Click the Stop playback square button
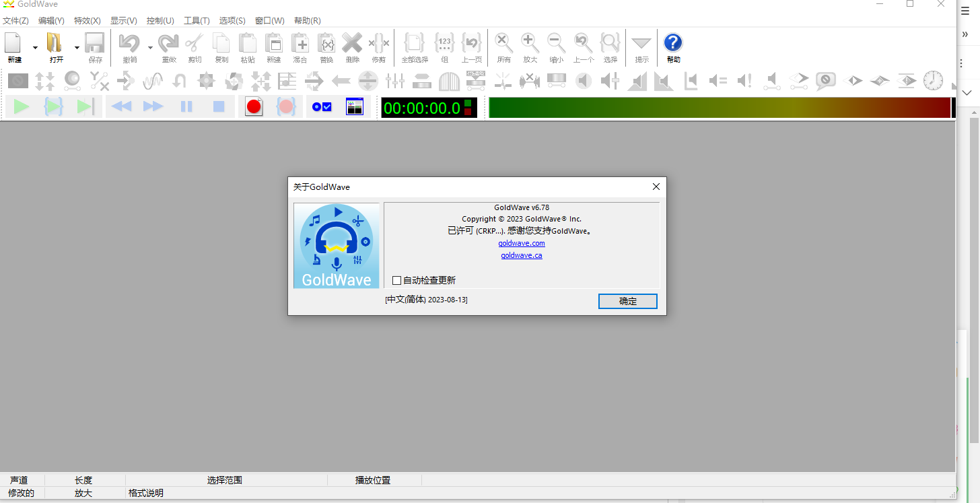This screenshot has width=980, height=503. pos(219,106)
